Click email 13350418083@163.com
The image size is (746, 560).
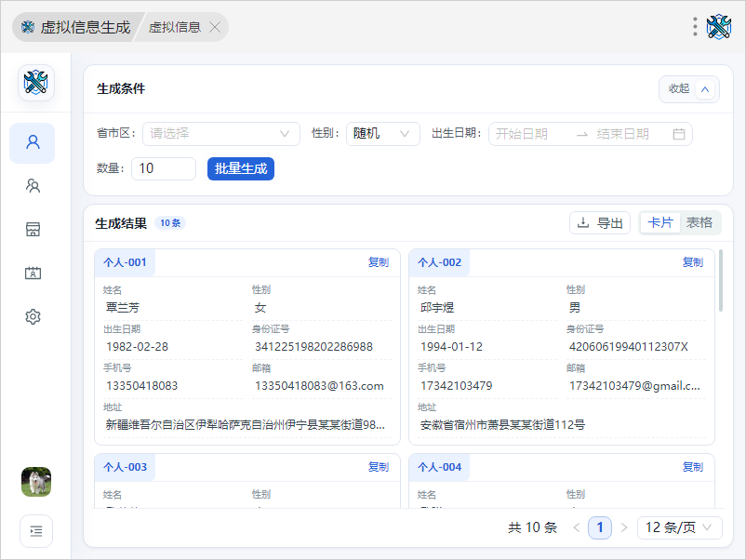(319, 386)
